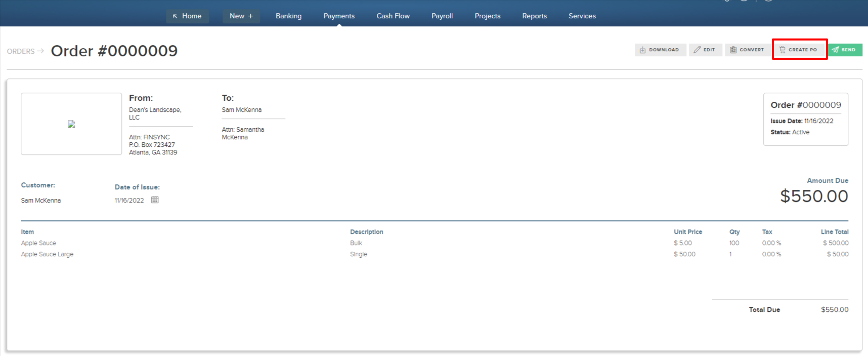Click the download icon in the Download button
This screenshot has height=356, width=868.
[x=642, y=50]
